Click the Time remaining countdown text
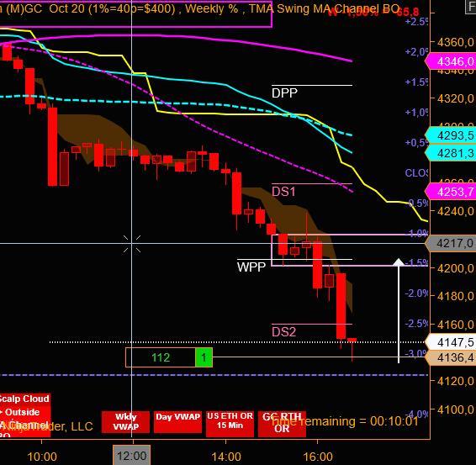This screenshot has width=476, height=465. click(345, 421)
